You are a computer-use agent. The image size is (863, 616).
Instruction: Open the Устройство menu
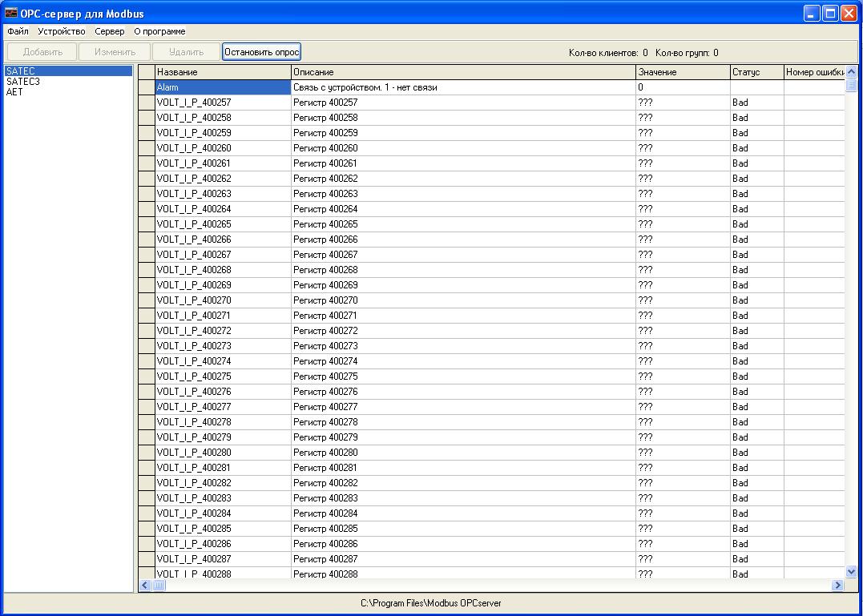(x=61, y=31)
